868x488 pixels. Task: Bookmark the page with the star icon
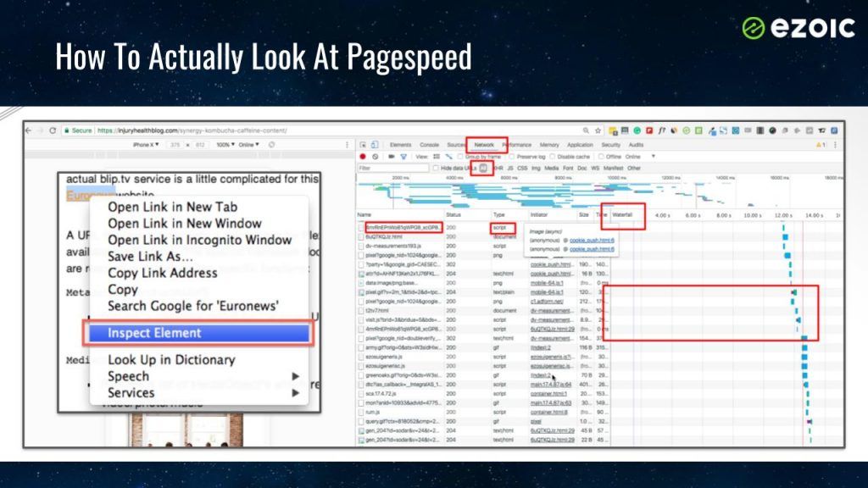(x=598, y=130)
